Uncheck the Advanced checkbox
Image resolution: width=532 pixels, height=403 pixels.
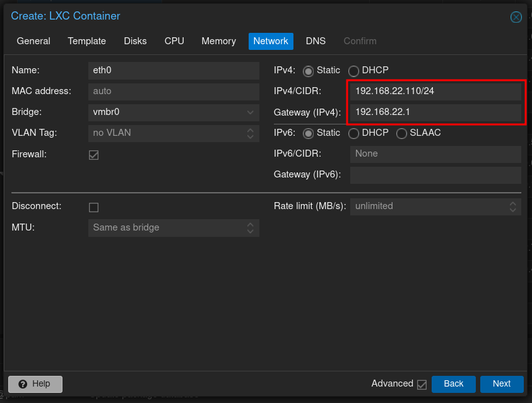click(x=422, y=384)
